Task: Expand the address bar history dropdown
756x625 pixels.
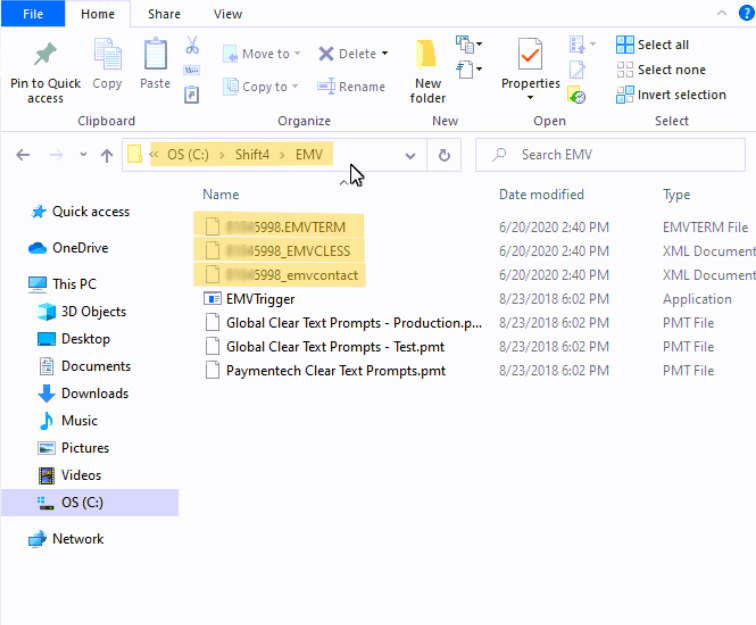Action: point(410,155)
